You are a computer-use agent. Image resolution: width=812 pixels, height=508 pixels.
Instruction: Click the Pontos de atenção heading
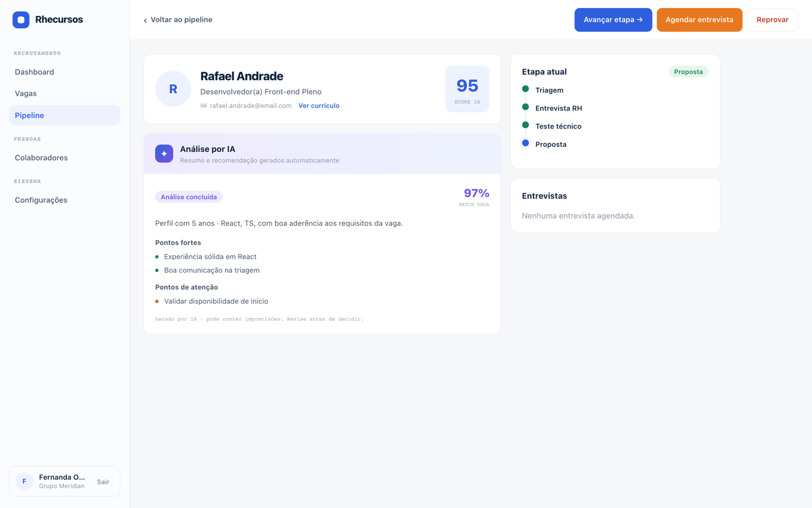pos(187,287)
